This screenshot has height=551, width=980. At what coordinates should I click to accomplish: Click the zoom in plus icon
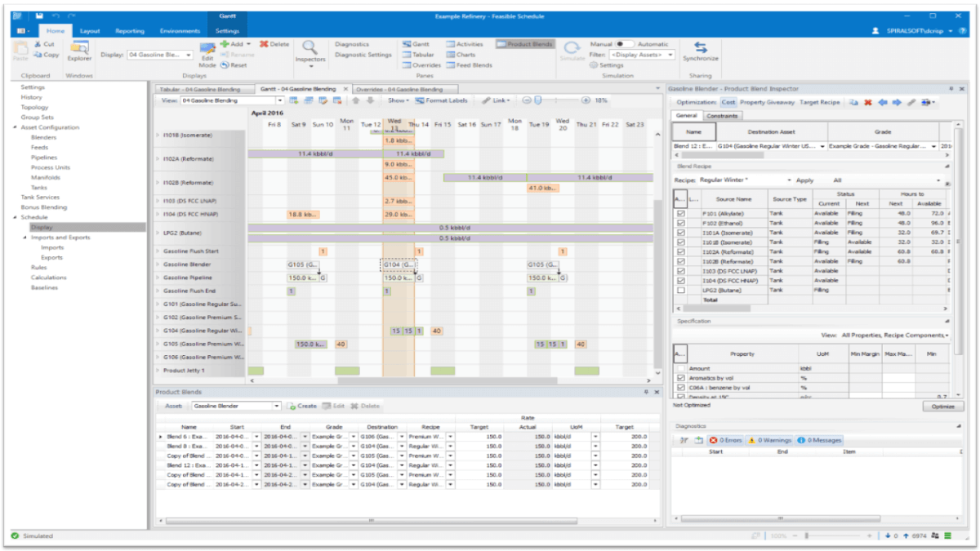(x=586, y=100)
